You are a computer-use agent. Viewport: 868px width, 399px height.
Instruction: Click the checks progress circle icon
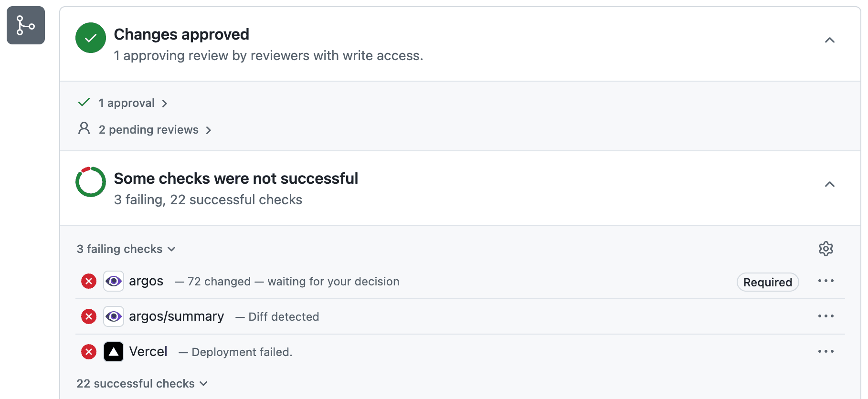point(90,182)
